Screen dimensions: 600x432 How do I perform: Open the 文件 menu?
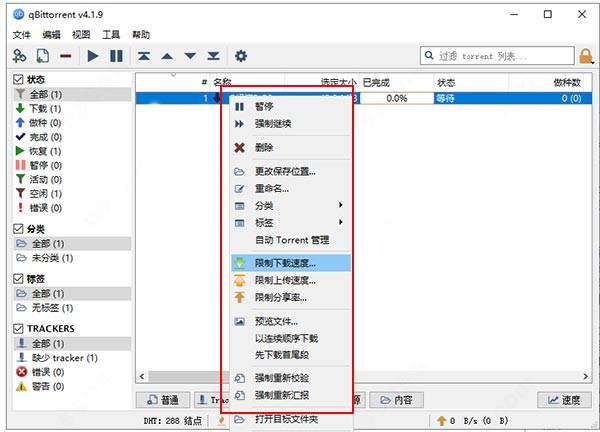[x=21, y=35]
